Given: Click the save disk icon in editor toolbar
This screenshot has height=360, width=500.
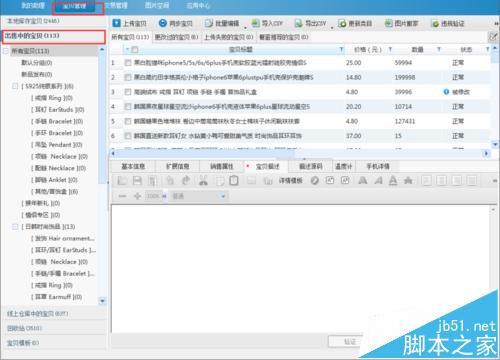Looking at the screenshot, I should [x=137, y=181].
